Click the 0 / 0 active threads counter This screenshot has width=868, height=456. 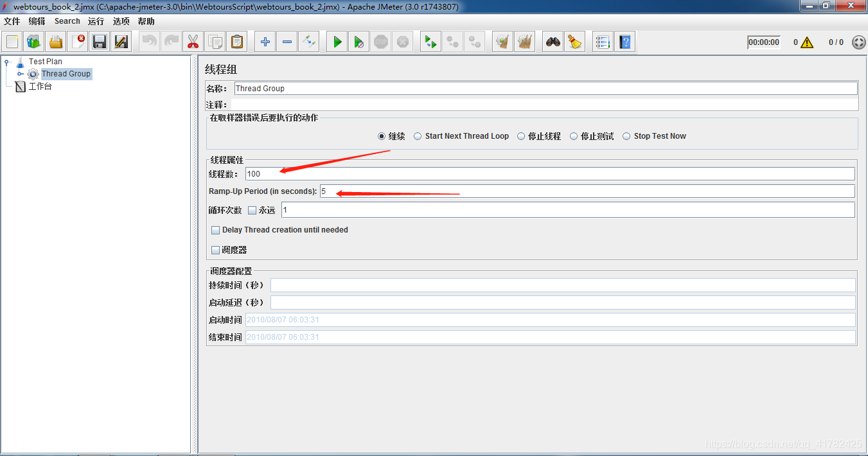point(836,42)
